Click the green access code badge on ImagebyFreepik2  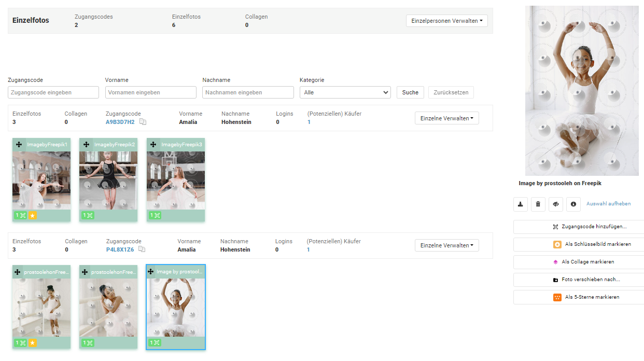pyautogui.click(x=88, y=215)
